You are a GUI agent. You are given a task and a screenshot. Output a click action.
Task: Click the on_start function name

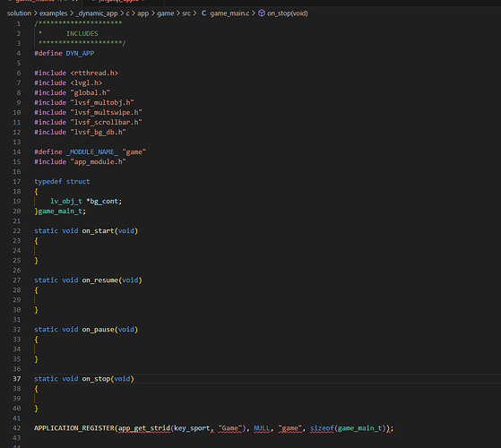[98, 231]
